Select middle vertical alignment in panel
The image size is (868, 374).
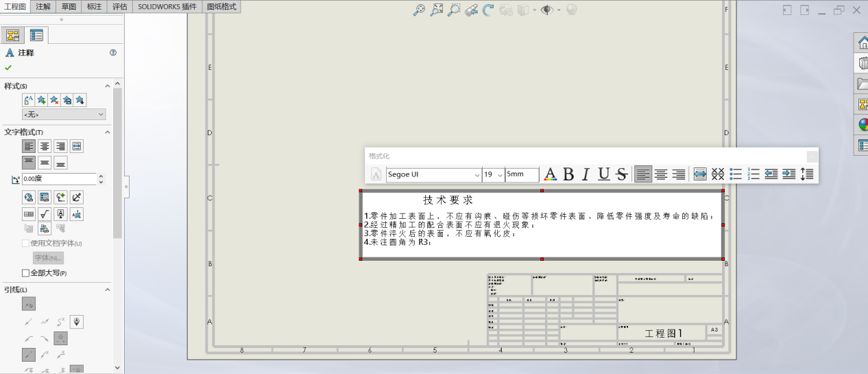(x=45, y=163)
